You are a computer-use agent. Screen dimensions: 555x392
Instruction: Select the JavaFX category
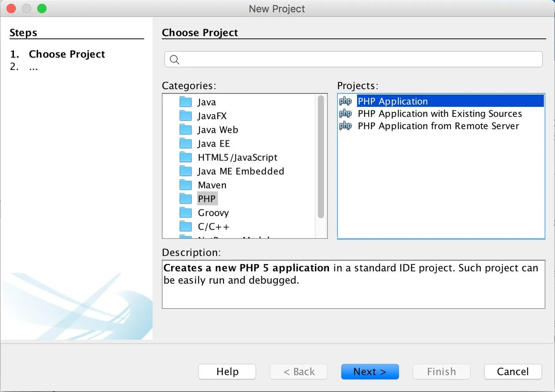coord(212,116)
